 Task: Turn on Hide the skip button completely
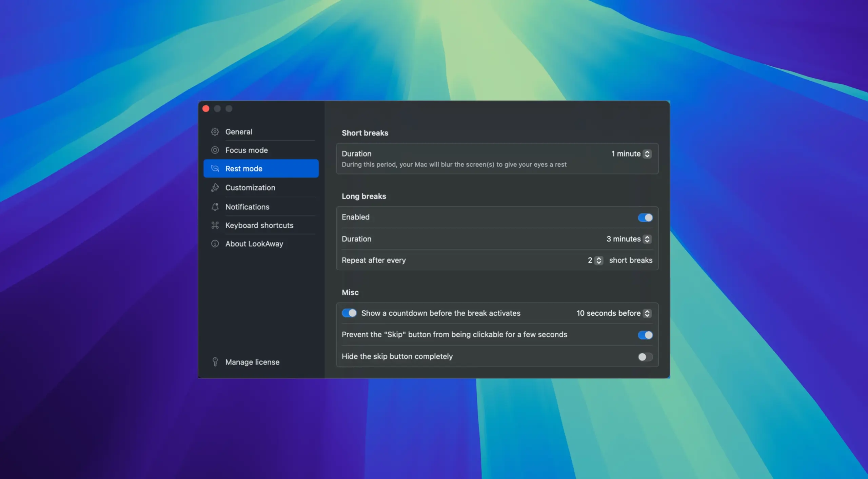(x=645, y=357)
